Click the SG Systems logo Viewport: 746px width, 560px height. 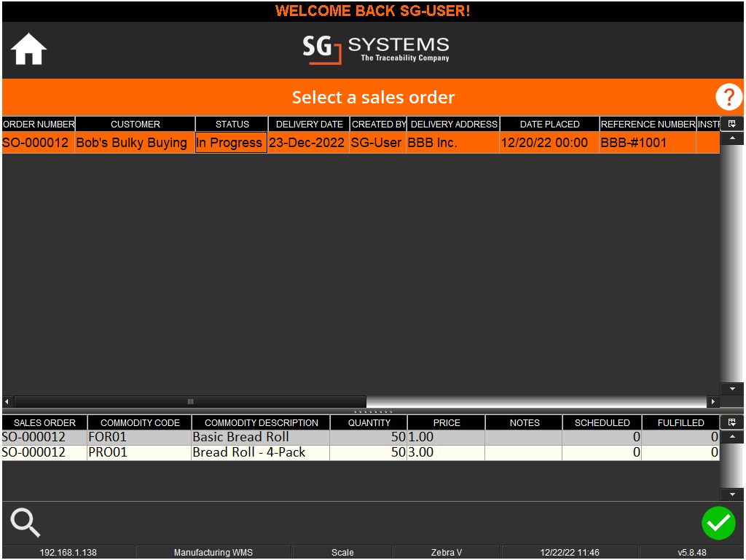tap(376, 50)
